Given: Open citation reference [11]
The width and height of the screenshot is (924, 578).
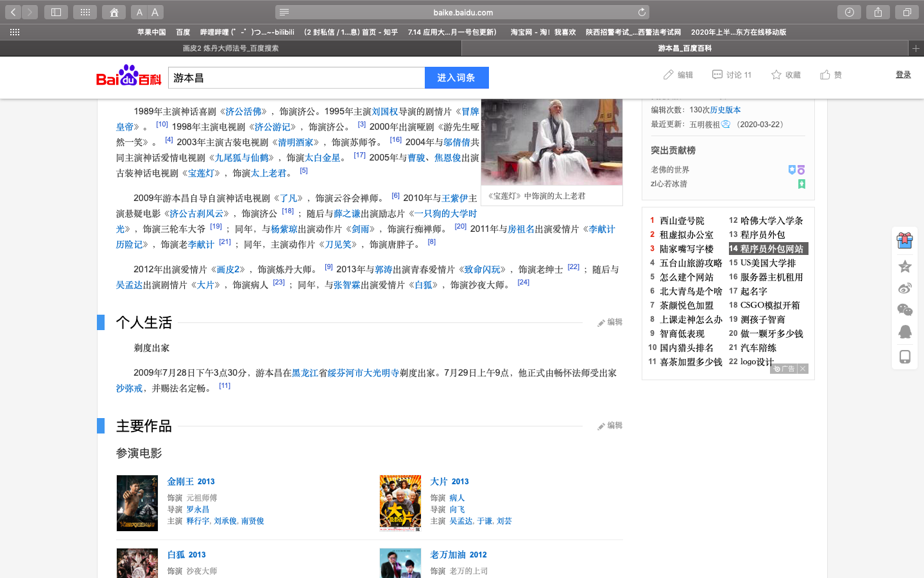Looking at the screenshot, I should pyautogui.click(x=225, y=386).
